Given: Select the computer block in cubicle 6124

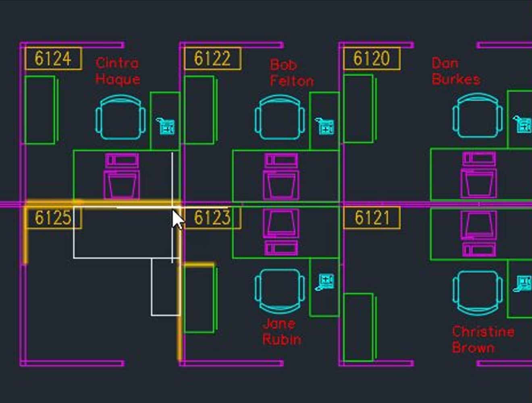Looking at the screenshot, I should click(x=122, y=176).
